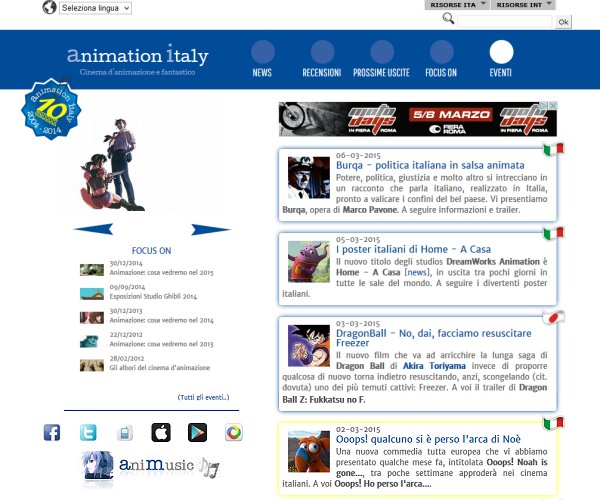Open Animazione: cosa vedremo nel 2014
The width and height of the screenshot is (600, 500).
[x=161, y=320]
